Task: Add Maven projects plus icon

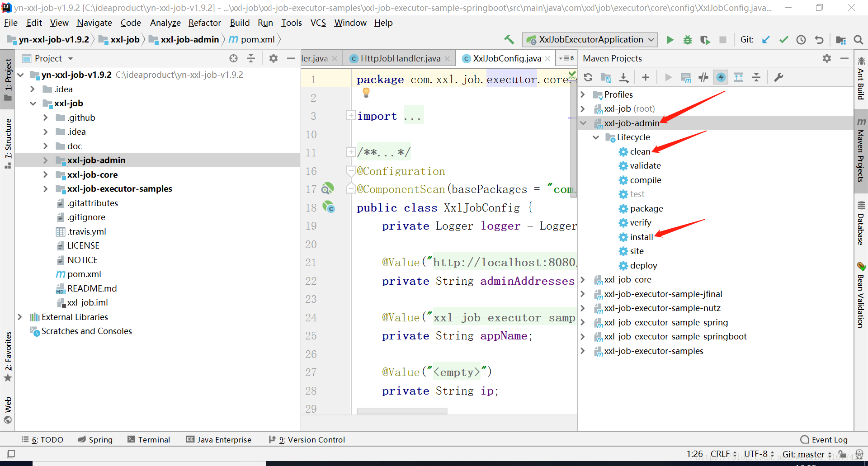Action: pos(646,77)
